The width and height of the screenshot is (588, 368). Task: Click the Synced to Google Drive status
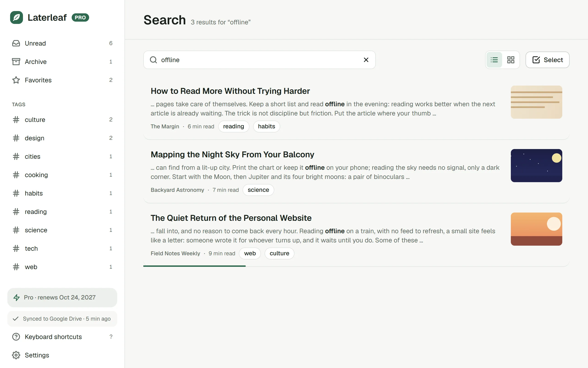click(62, 319)
